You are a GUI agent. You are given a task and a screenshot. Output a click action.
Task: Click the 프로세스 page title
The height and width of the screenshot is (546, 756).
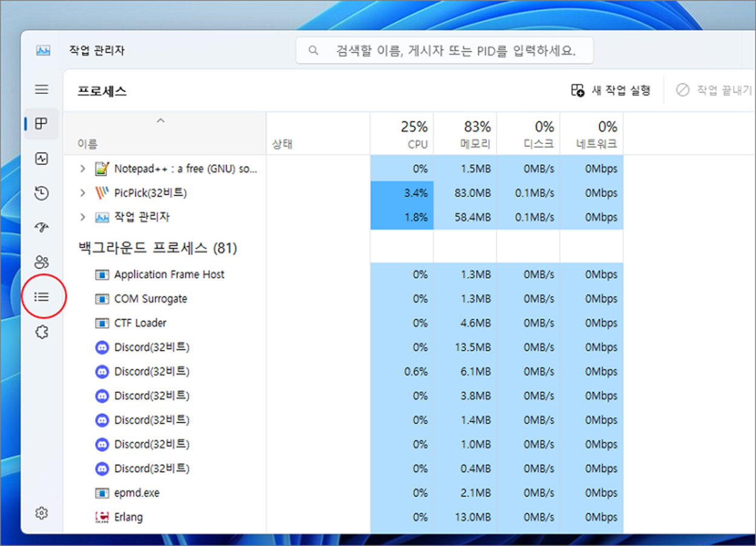point(102,91)
